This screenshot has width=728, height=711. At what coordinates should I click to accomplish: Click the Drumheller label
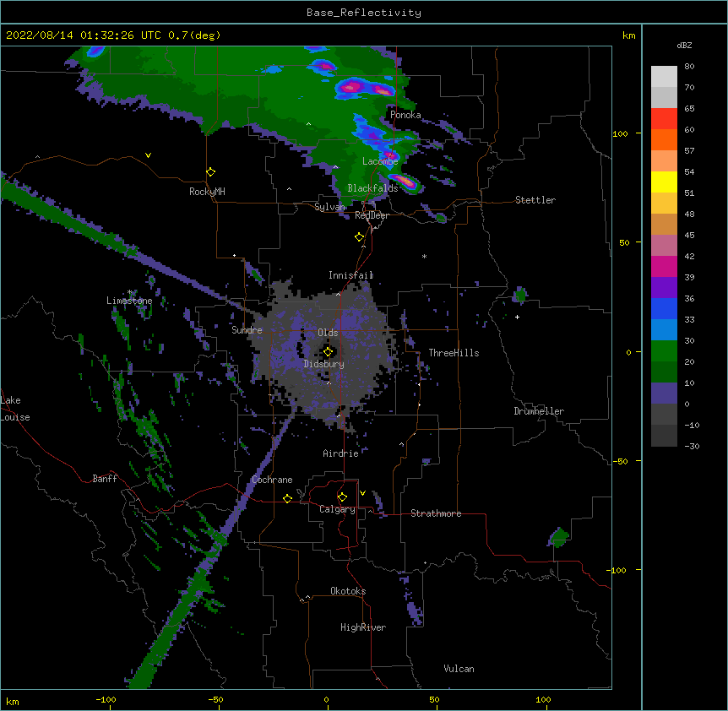(x=539, y=411)
